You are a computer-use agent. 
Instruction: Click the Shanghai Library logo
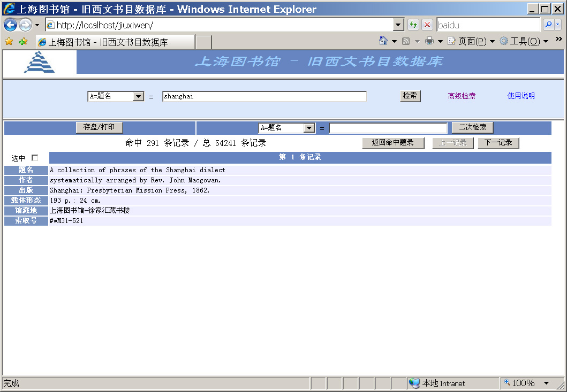40,62
